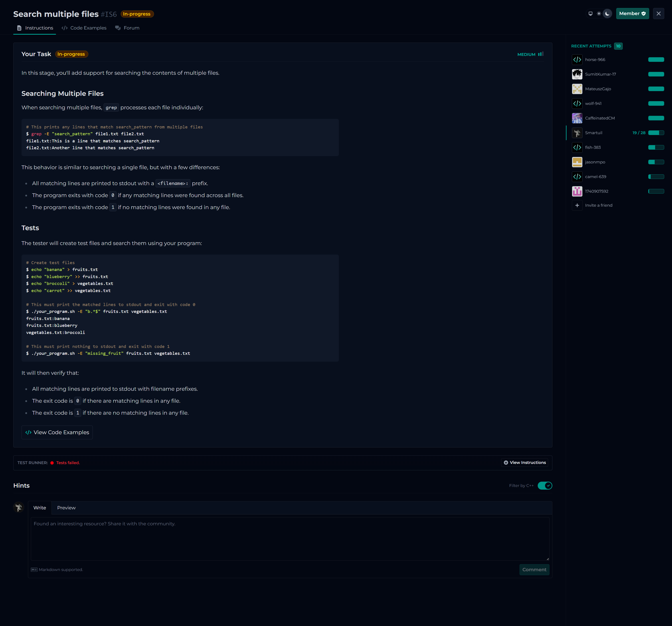Click the plus icon to invite a friend
This screenshot has width=672, height=626.
point(577,205)
